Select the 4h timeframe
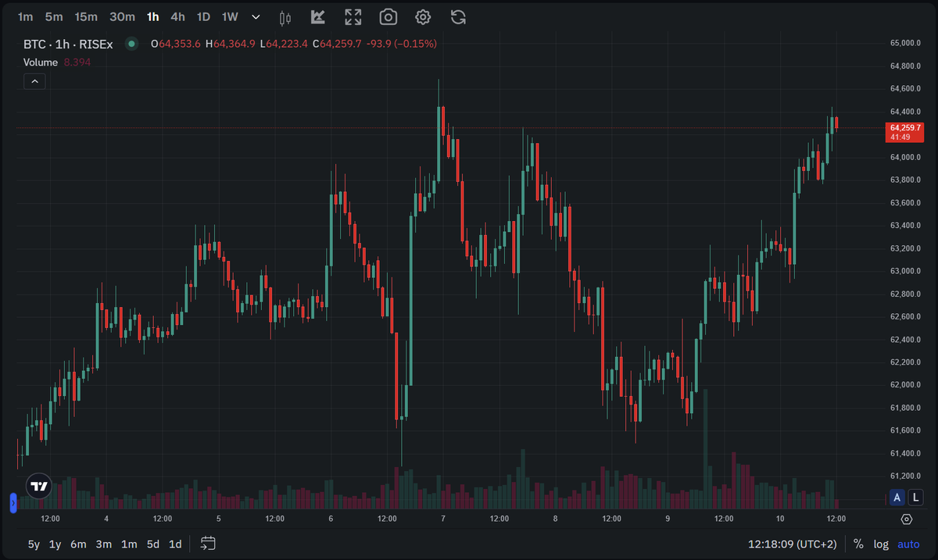Viewport: 938px width, 560px height. pos(178,16)
